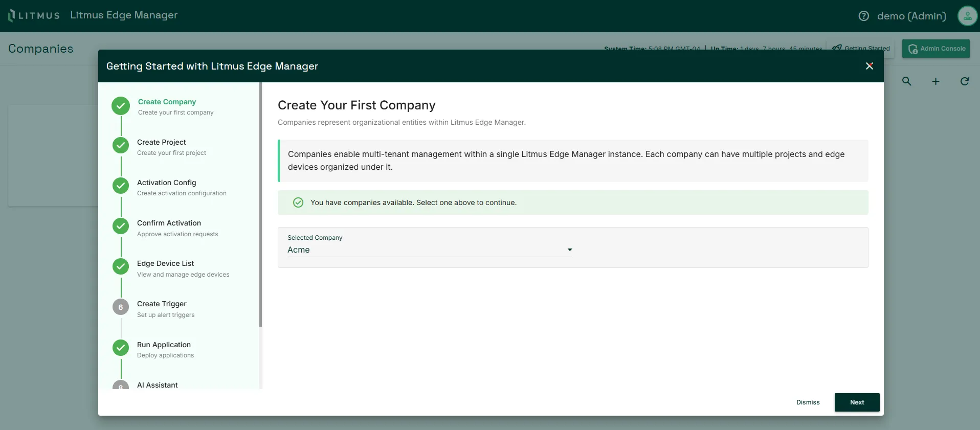This screenshot has height=430, width=980.
Task: Click the demo (Admin) user label
Action: (x=911, y=16)
